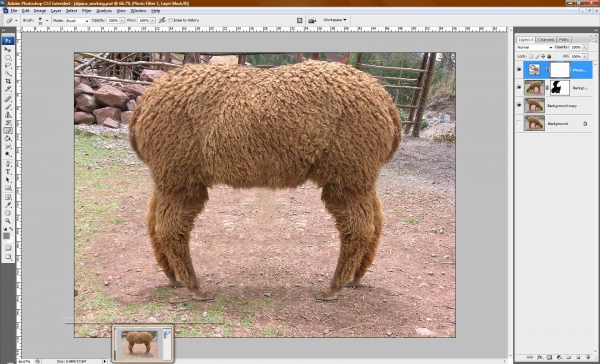Viewport: 600px width, 364px height.
Task: Click the Photo Filter layer's white mask thumbnail
Action: click(x=560, y=69)
